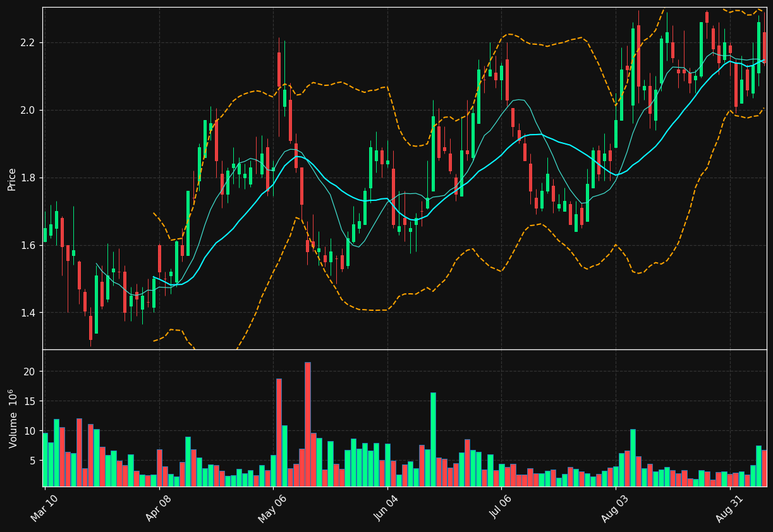Viewport: 773px width, 532px height.
Task: Click the 'Apr 08' date axis label
Action: pyautogui.click(x=159, y=507)
